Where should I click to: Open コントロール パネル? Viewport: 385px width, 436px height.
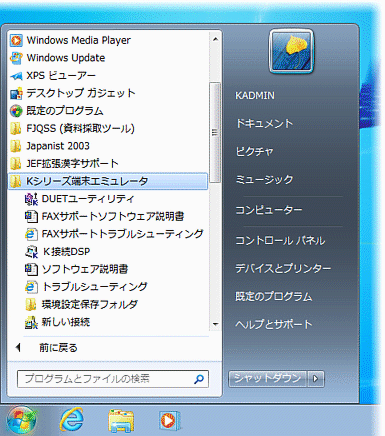tap(280, 240)
